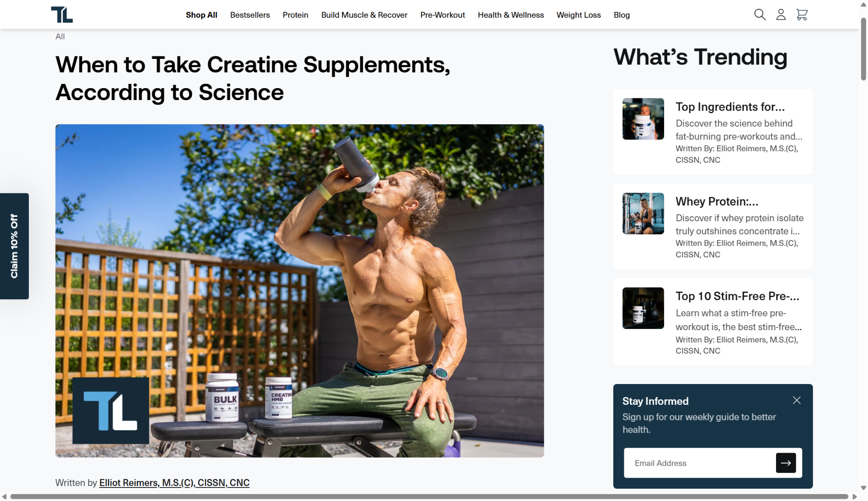
Task: Close the Stay Informed popup
Action: click(x=797, y=401)
